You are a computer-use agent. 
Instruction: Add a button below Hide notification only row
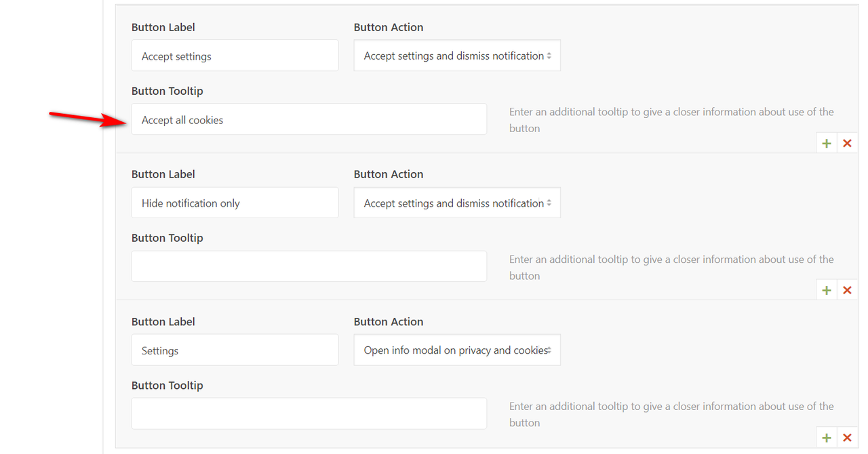pos(827,290)
